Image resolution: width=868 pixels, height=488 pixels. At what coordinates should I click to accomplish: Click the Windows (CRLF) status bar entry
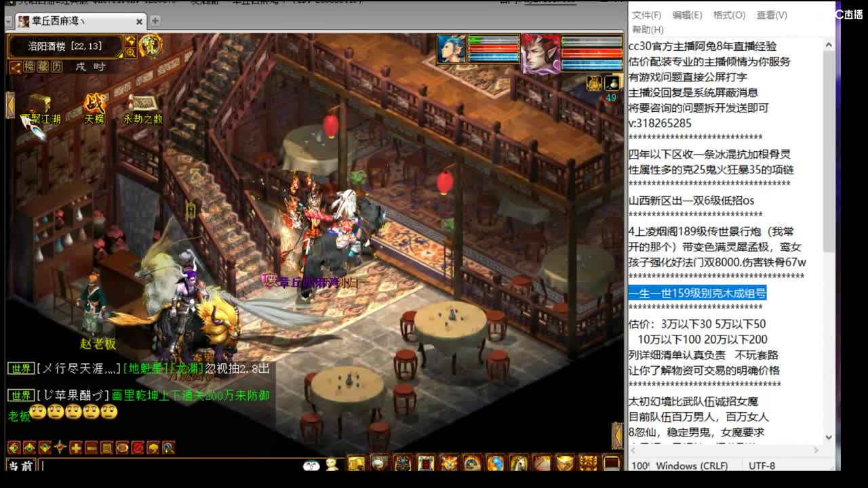(692, 466)
